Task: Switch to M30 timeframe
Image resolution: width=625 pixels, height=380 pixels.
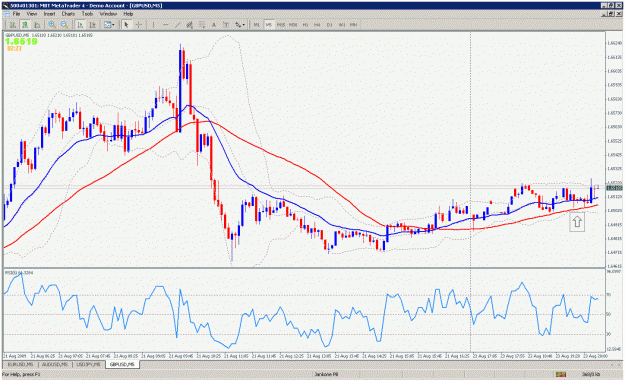Action: (x=293, y=25)
